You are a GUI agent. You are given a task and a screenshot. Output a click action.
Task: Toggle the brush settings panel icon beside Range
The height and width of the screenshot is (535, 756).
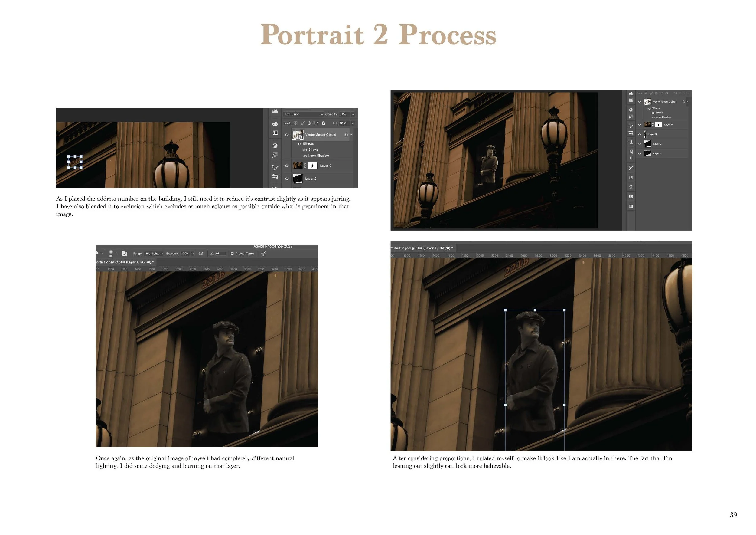(x=125, y=254)
